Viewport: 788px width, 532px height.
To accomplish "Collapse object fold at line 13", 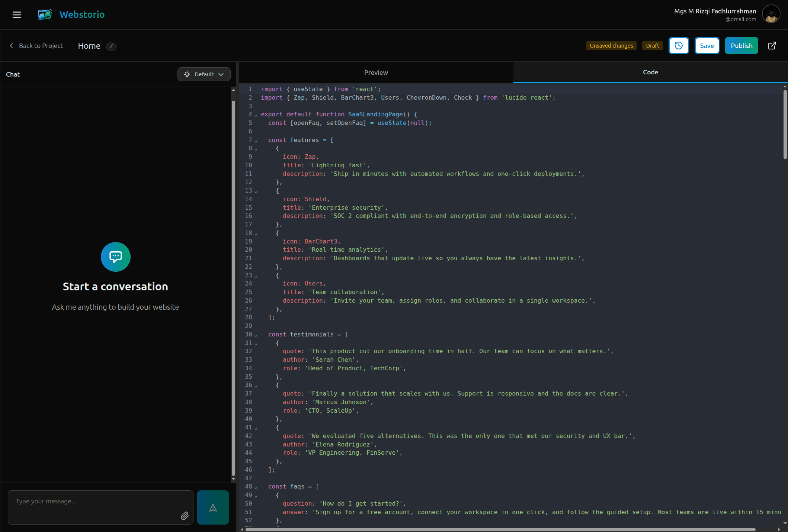I will [x=256, y=192].
